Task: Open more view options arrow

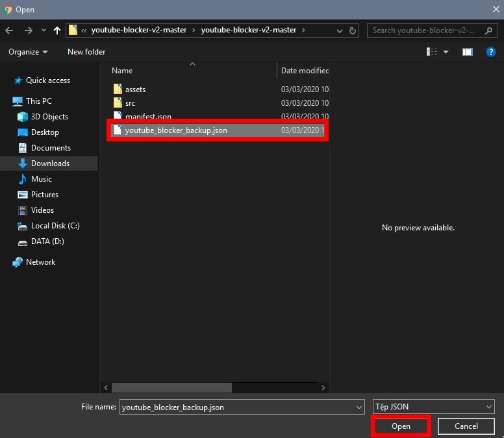Action: pos(446,52)
